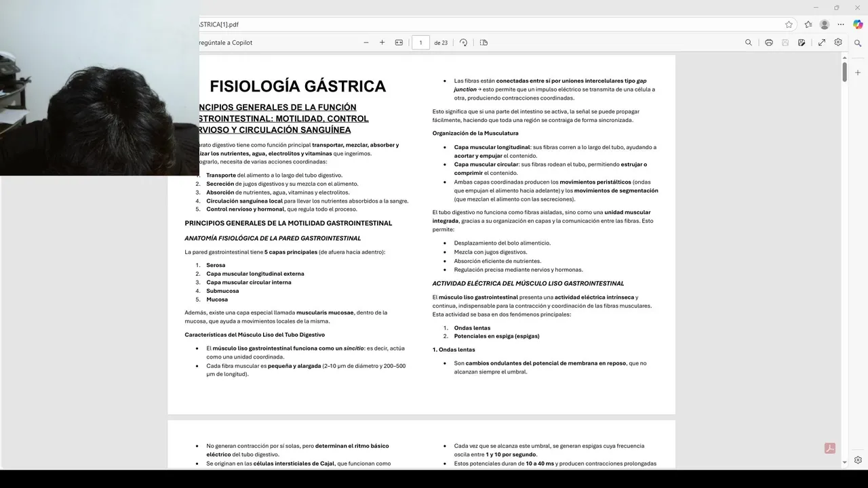The width and height of the screenshot is (868, 488).
Task: Open sidebar settings gear at bottom
Action: (x=858, y=460)
